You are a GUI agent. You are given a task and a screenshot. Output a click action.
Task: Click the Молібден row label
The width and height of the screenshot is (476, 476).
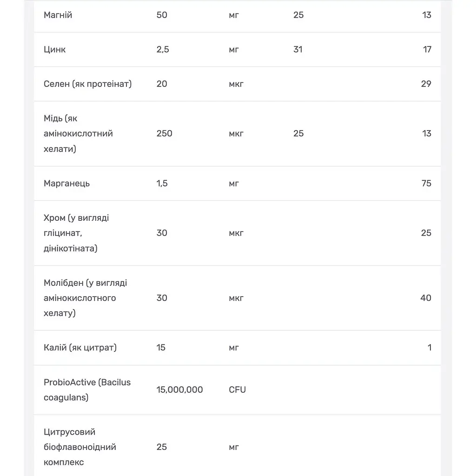coord(86,298)
